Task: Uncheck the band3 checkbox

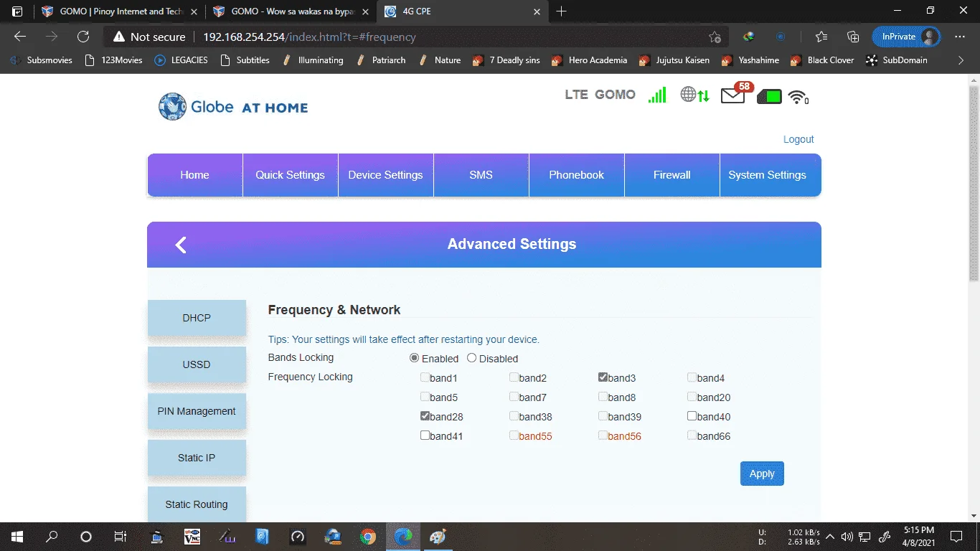Action: coord(603,377)
